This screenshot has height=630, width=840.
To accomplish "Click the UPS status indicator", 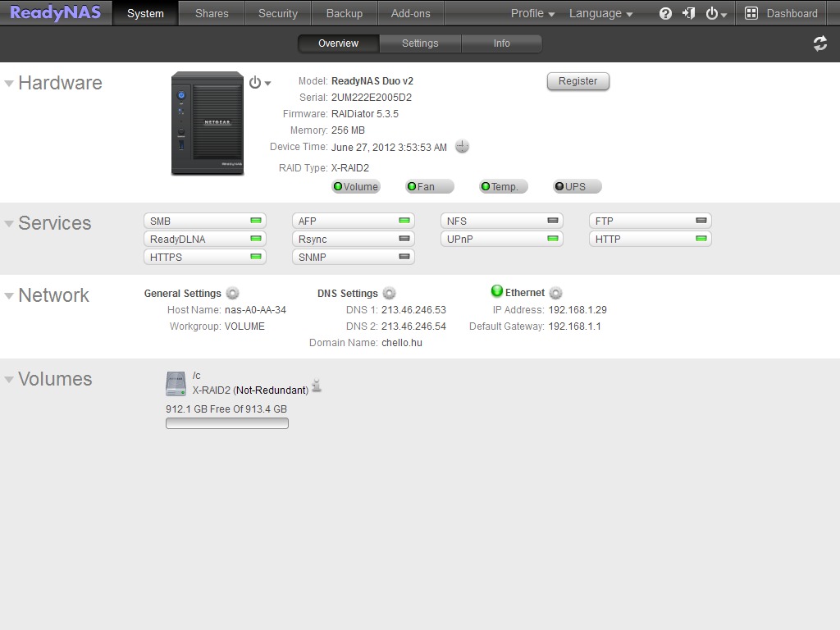I will point(577,186).
